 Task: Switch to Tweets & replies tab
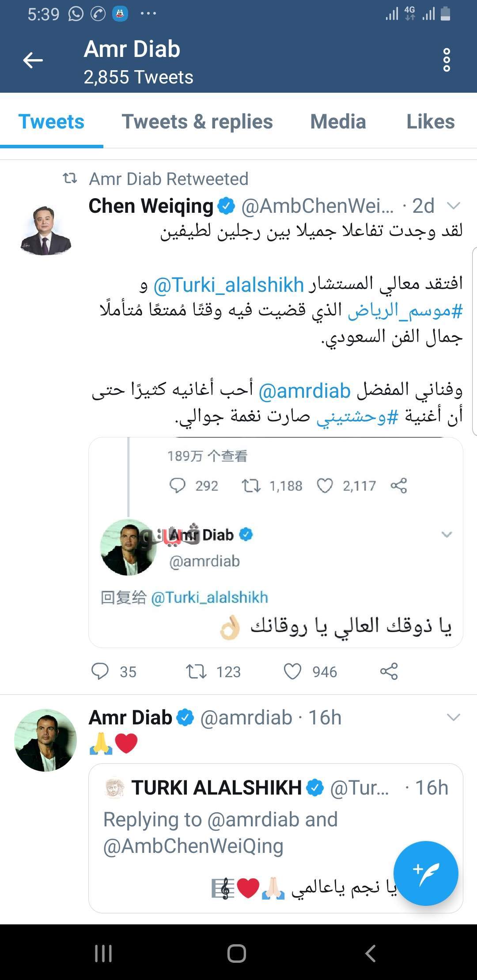click(197, 122)
